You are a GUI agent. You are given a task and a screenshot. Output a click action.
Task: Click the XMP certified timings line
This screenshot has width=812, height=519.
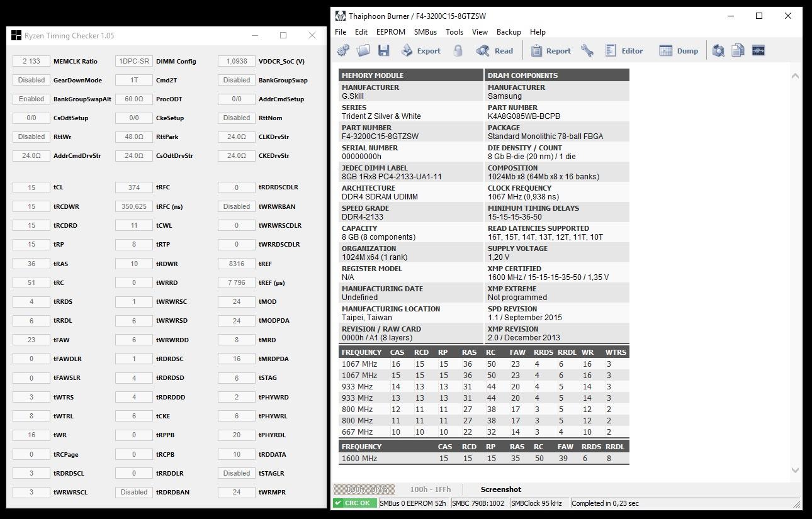pos(548,277)
